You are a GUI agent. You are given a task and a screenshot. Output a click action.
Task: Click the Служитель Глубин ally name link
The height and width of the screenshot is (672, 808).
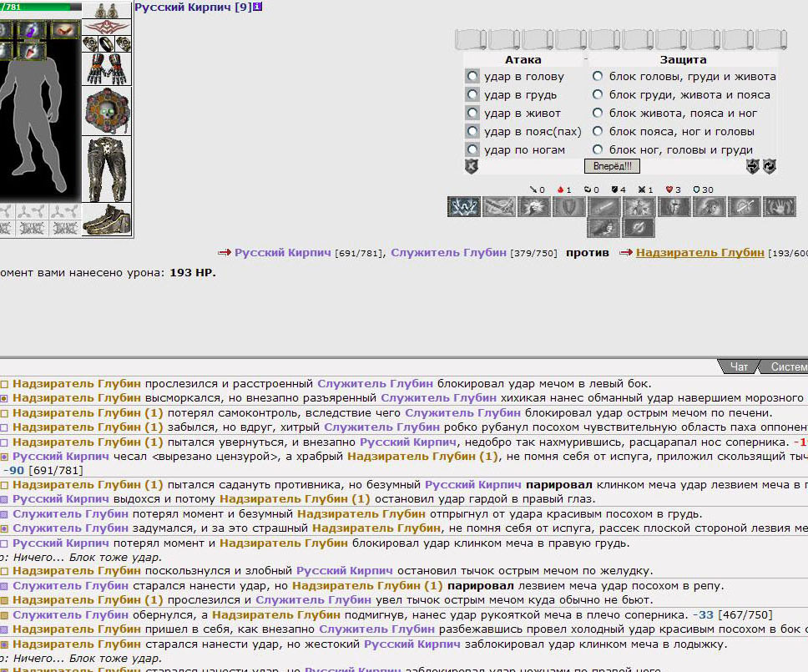448,252
